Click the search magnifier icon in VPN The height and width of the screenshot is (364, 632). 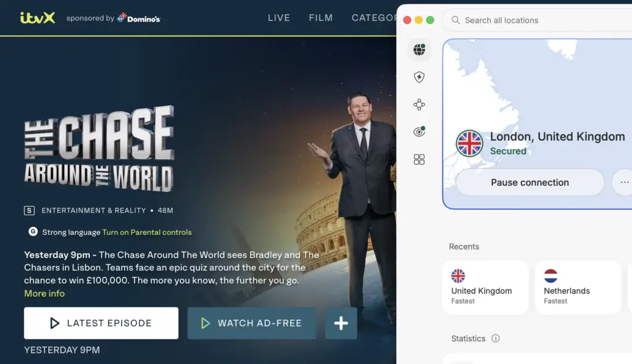pos(455,20)
